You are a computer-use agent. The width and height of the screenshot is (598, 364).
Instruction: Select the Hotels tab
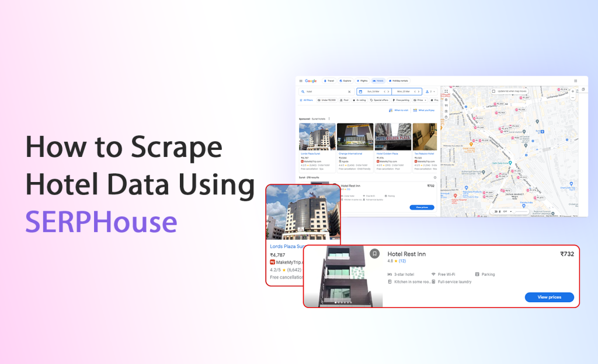point(378,80)
